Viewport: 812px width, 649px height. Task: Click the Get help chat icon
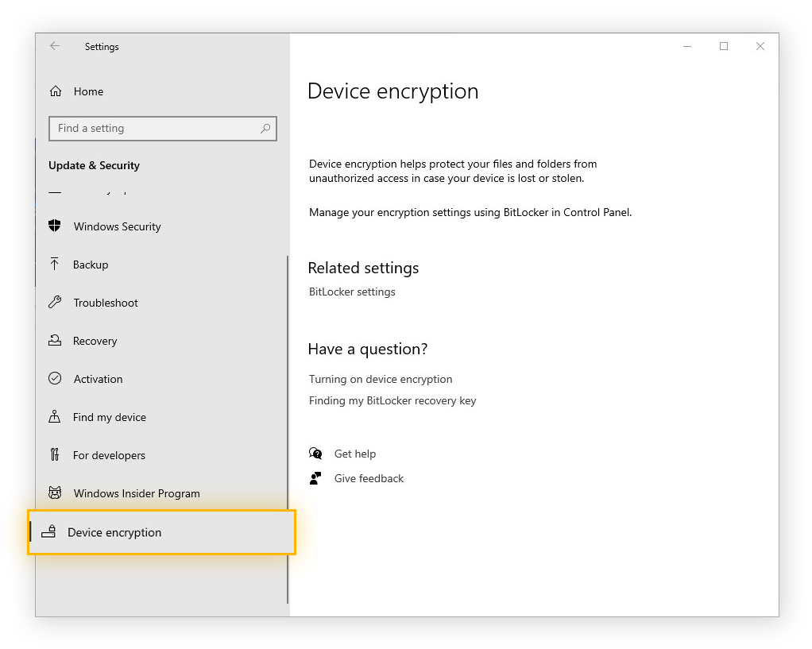point(315,453)
